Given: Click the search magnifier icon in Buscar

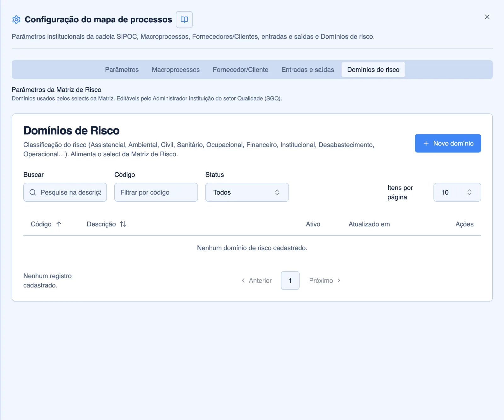Looking at the screenshot, I should [x=33, y=192].
